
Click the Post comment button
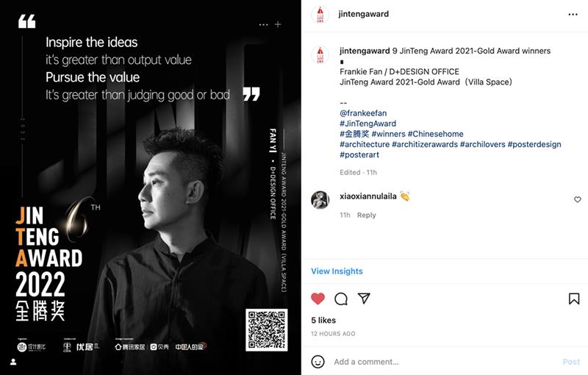[571, 362]
